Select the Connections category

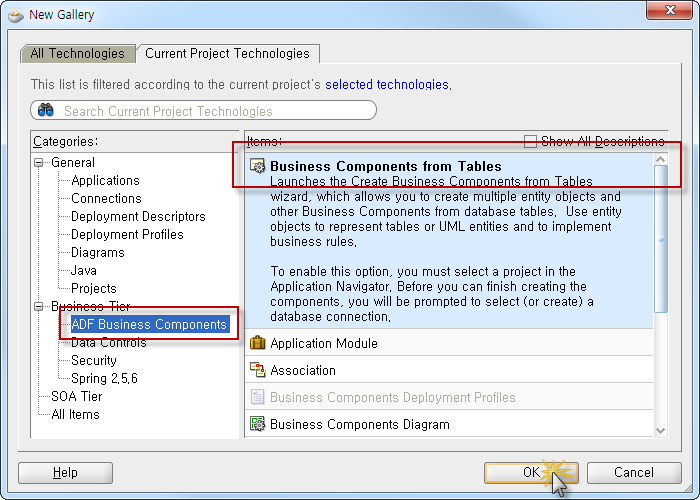pyautogui.click(x=106, y=198)
